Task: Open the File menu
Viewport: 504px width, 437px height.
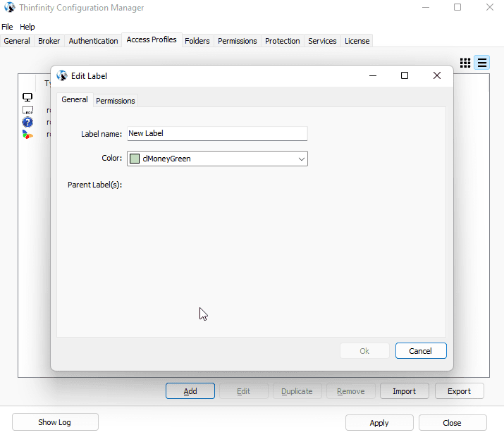Action: point(7,27)
